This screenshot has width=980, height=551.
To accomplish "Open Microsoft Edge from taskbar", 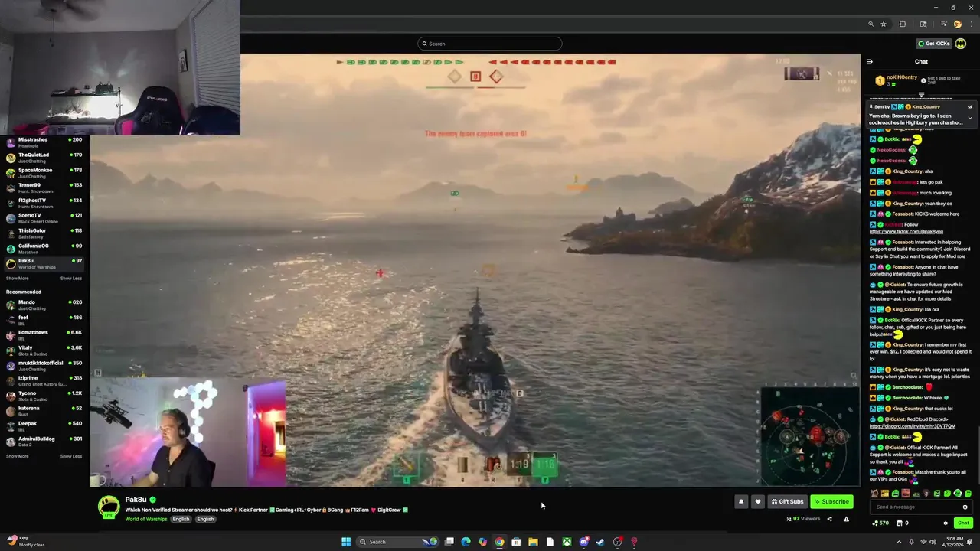I will click(x=465, y=542).
